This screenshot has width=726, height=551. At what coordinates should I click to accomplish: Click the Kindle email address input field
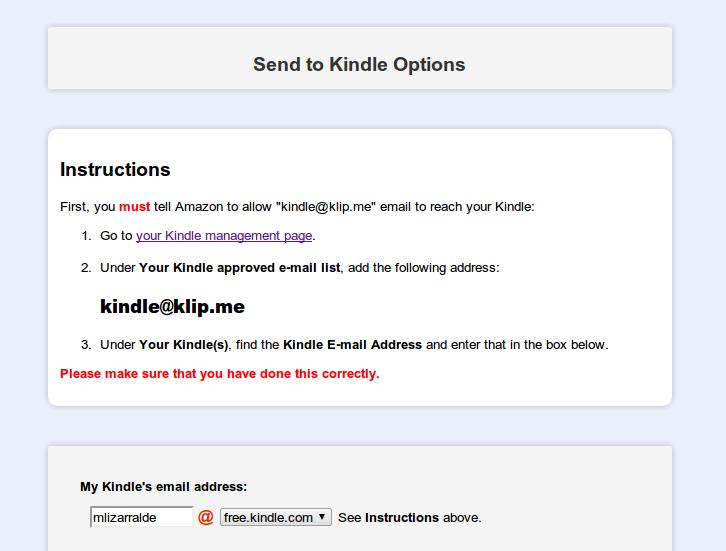(141, 517)
